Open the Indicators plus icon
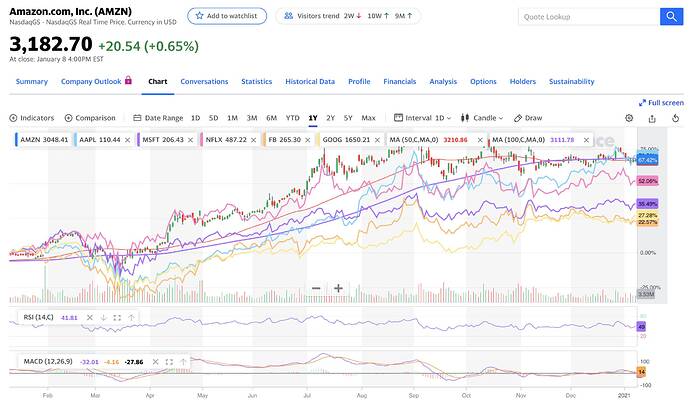The width and height of the screenshot is (690, 404). [13, 118]
